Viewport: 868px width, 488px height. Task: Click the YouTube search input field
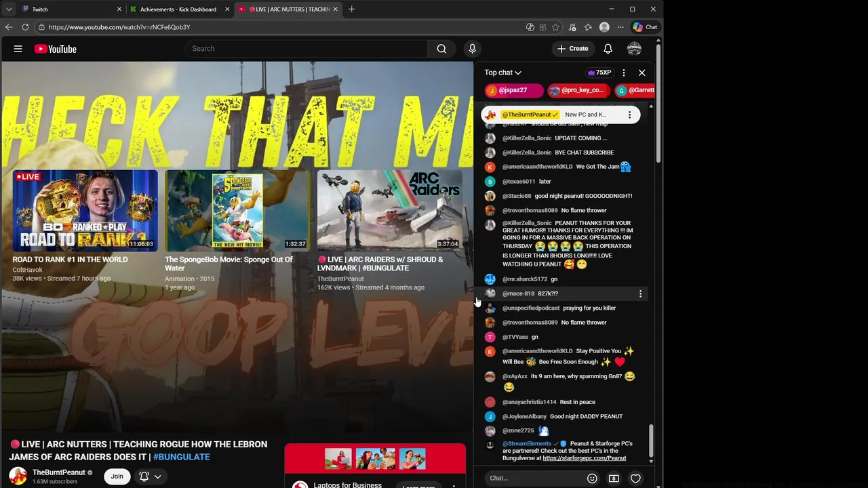(307, 49)
